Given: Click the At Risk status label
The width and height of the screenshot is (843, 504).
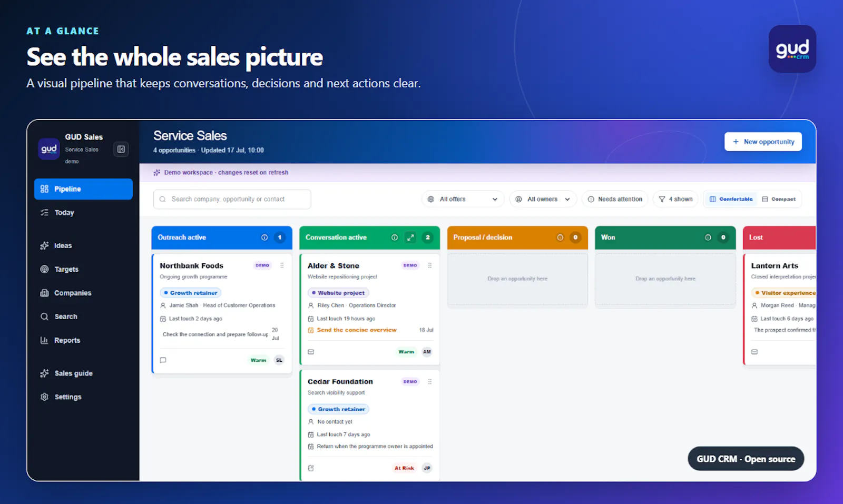Looking at the screenshot, I should tap(404, 468).
